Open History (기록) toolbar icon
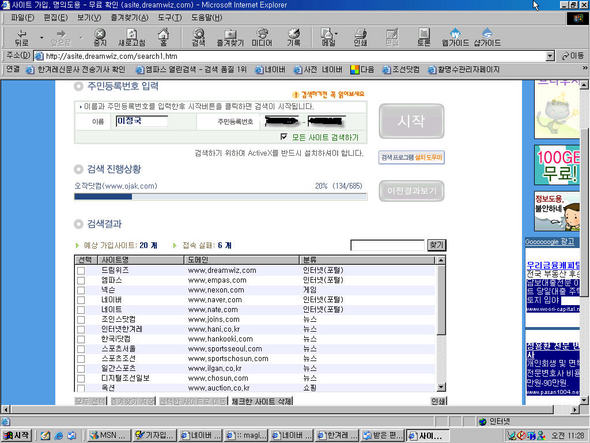 293,37
